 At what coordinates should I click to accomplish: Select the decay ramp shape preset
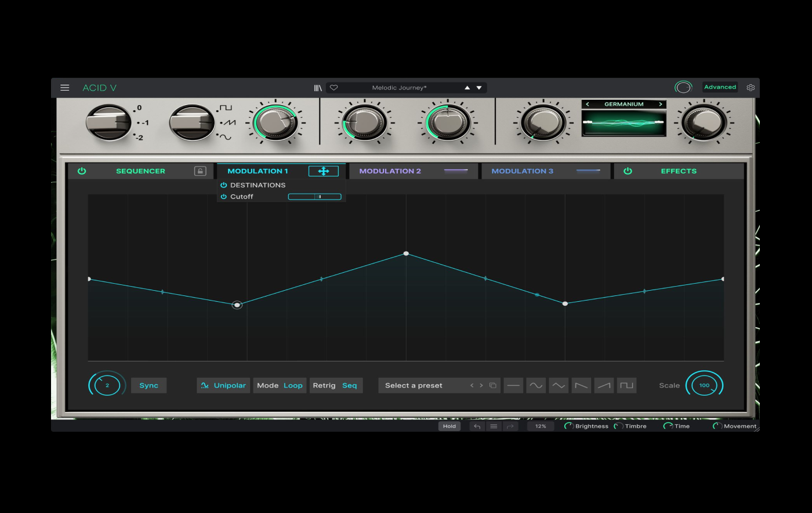(581, 385)
